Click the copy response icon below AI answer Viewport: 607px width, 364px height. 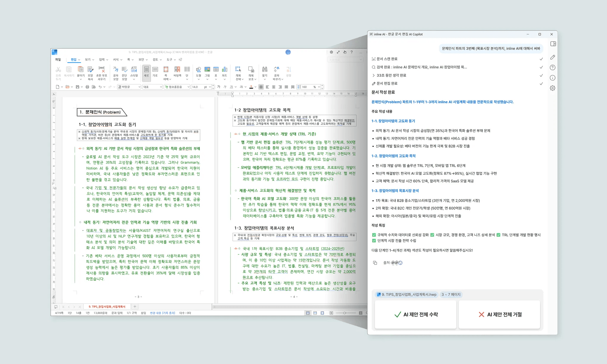375,263
